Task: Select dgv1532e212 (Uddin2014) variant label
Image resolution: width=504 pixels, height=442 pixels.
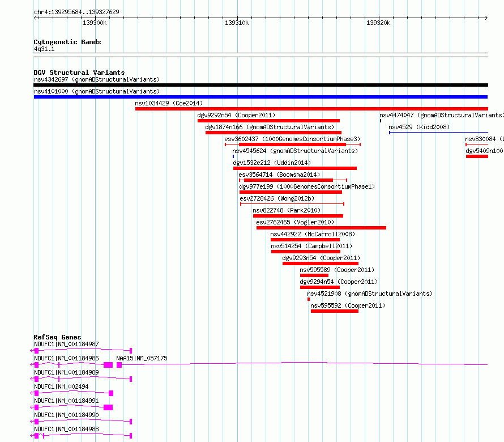Action: coord(272,163)
